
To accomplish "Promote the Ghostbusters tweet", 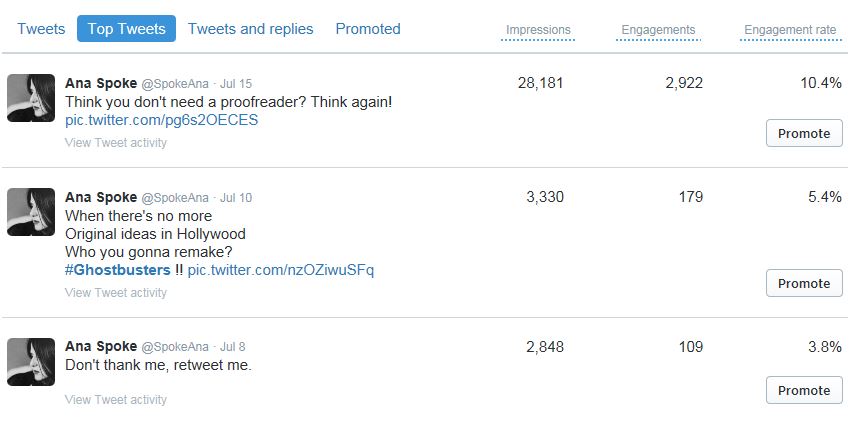I will tap(804, 283).
